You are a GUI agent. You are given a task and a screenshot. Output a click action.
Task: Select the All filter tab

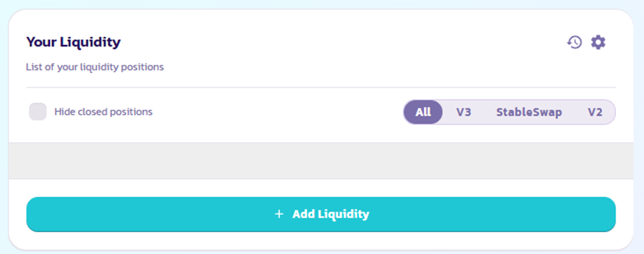click(423, 112)
